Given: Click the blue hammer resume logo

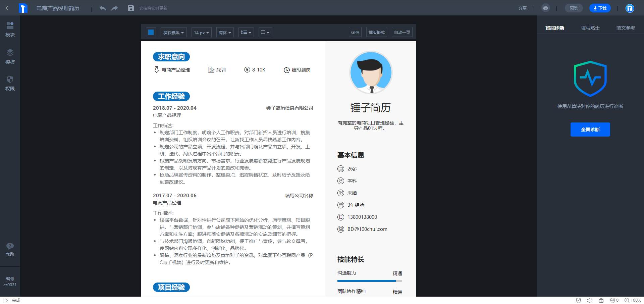Looking at the screenshot, I should click(23, 8).
